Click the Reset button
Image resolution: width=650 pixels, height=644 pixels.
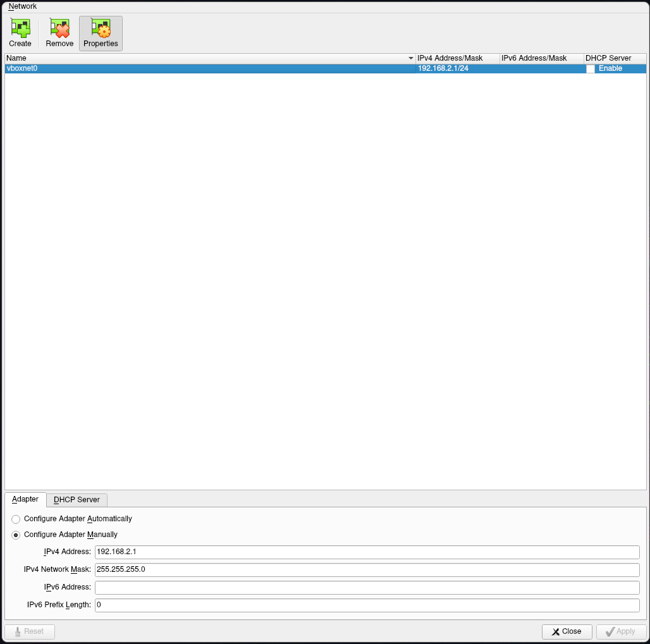30,631
